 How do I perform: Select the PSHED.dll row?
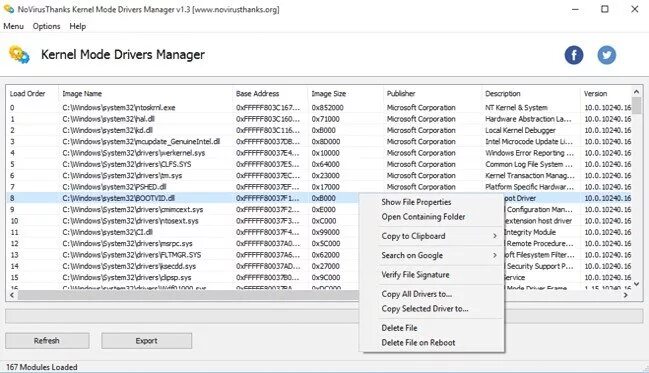pyautogui.click(x=319, y=187)
